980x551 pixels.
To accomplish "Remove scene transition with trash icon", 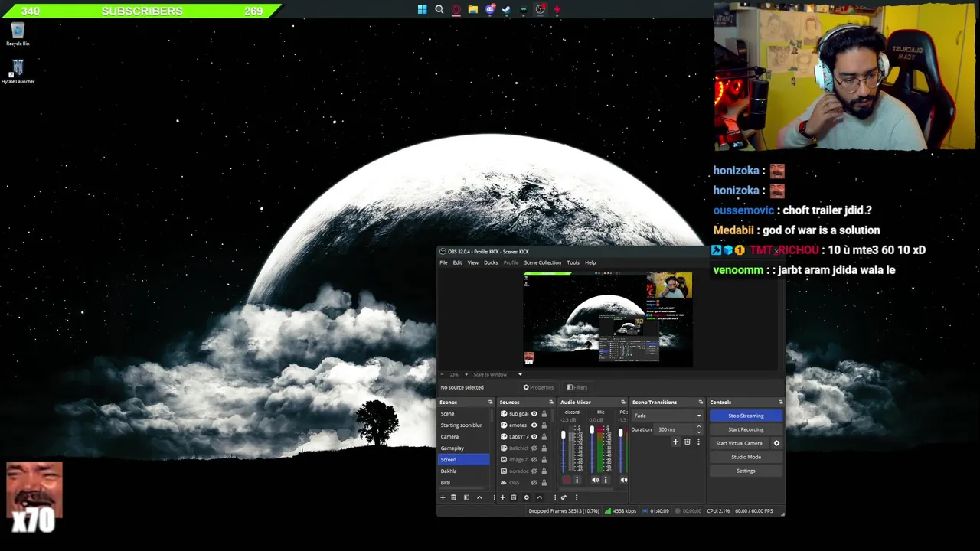I will (x=687, y=442).
